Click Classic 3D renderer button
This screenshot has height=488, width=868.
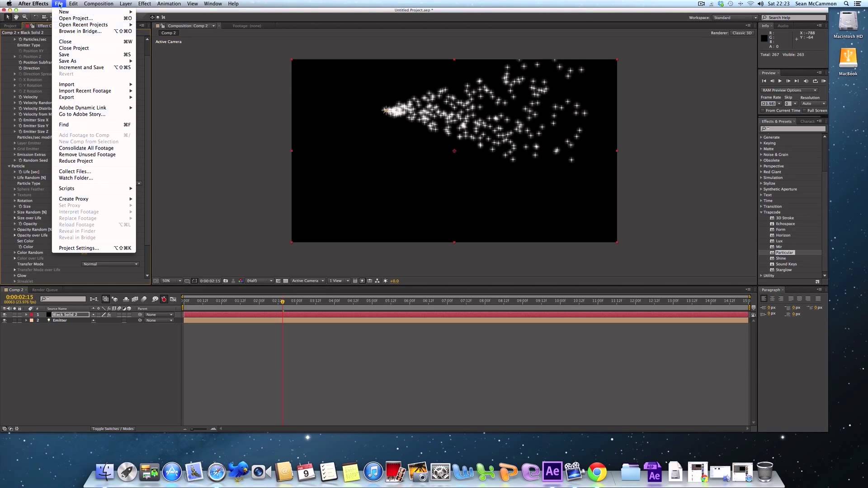[742, 33]
